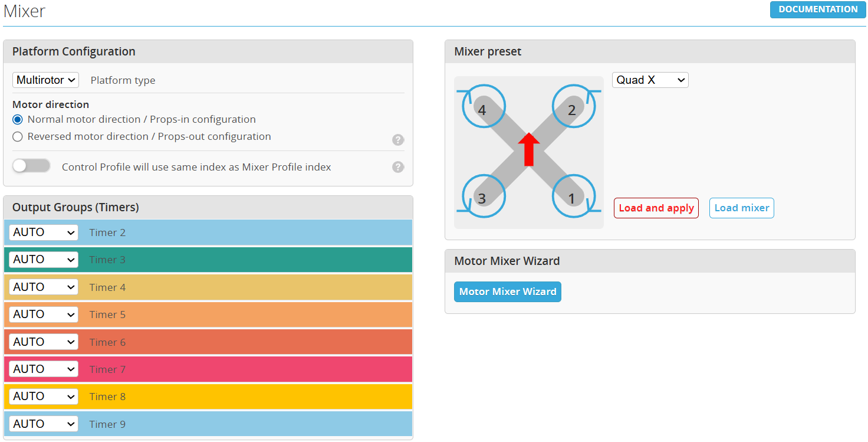Select Normal motor direction radio button

[18, 119]
